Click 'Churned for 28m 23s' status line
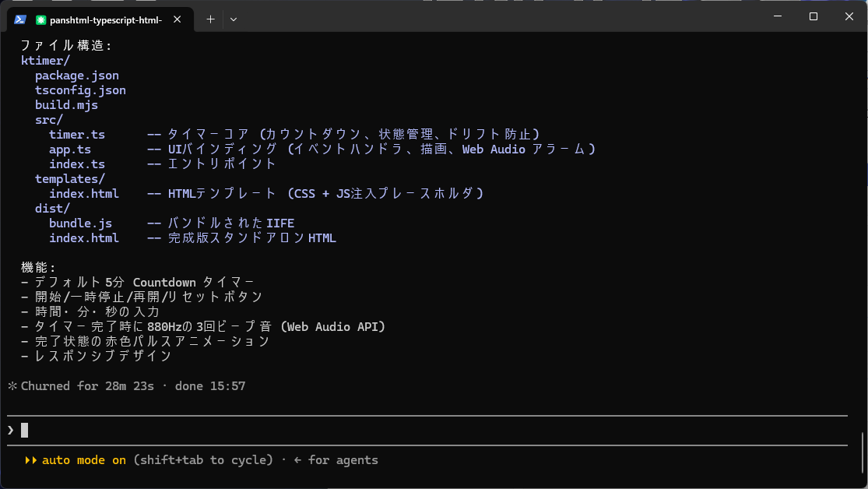This screenshot has height=489, width=868. pyautogui.click(x=87, y=386)
